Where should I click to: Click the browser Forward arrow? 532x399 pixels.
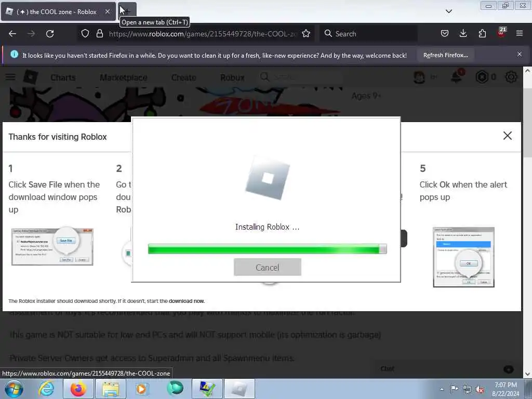pos(31,34)
